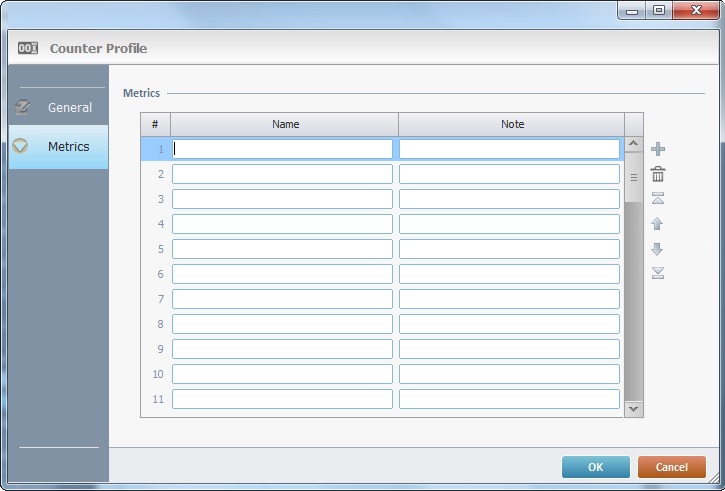Move selected row to top icon
725x491 pixels.
point(657,199)
